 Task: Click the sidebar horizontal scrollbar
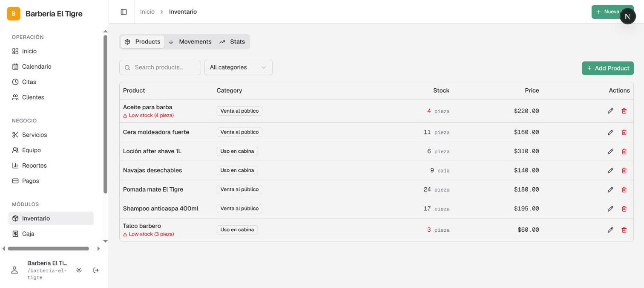point(49,248)
